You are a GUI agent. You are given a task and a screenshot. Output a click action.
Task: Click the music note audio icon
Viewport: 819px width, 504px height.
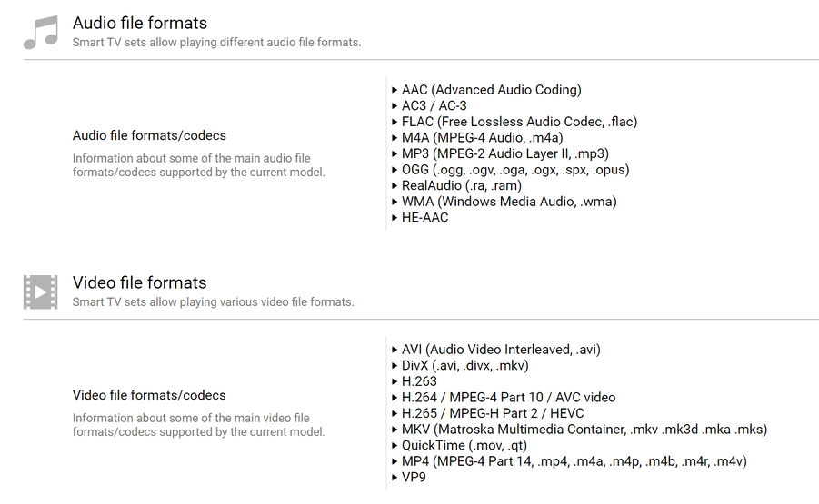40,32
